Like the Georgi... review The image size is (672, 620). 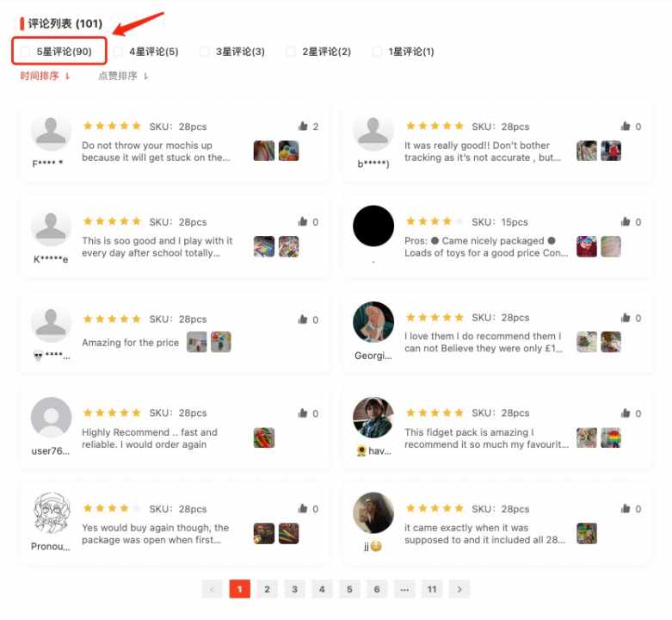tap(626, 318)
